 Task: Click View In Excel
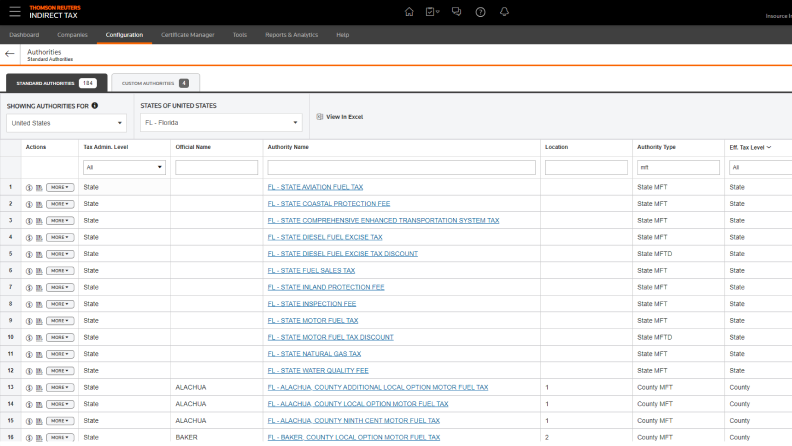(340, 117)
